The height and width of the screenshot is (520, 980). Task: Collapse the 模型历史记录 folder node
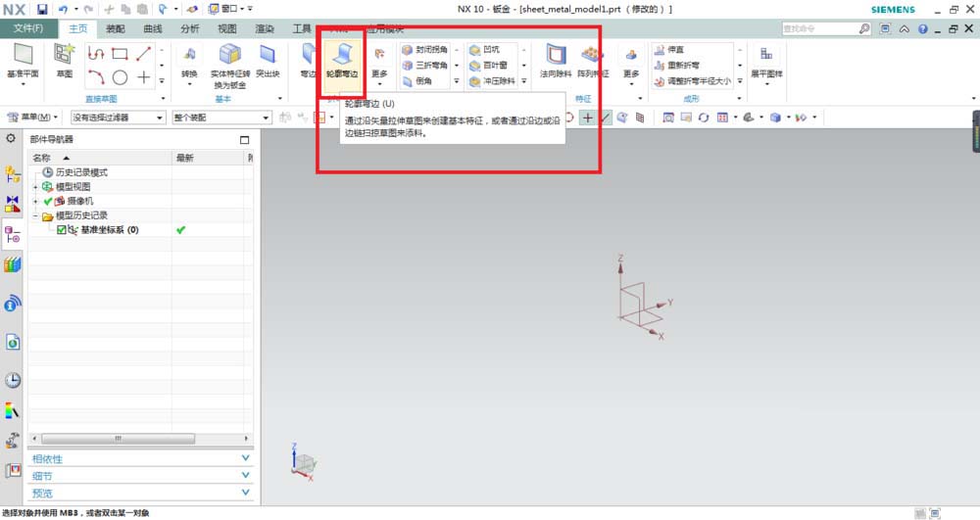[35, 216]
